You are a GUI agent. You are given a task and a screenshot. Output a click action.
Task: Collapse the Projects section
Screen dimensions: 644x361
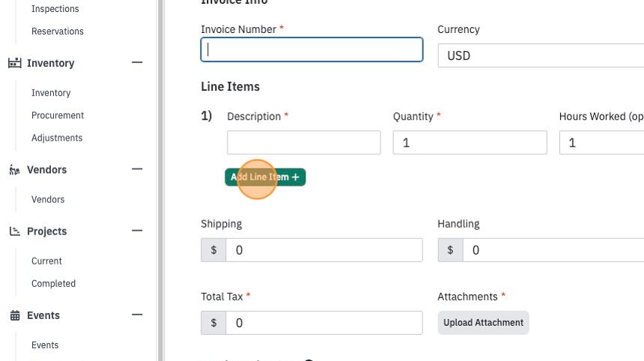tap(137, 231)
